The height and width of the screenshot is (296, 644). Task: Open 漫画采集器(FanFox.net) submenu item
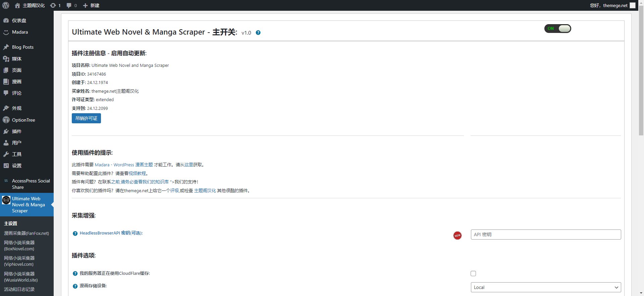click(x=27, y=233)
